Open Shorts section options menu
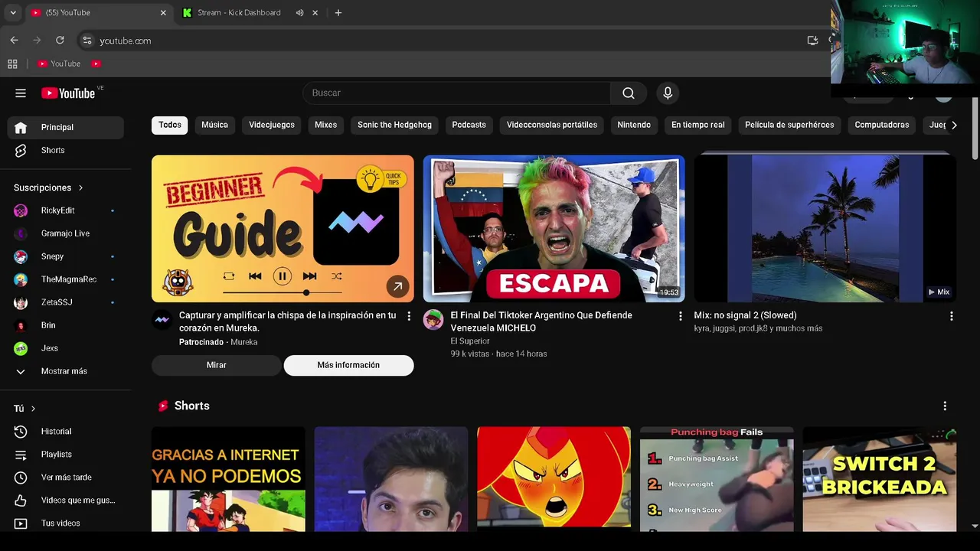 [x=945, y=406]
